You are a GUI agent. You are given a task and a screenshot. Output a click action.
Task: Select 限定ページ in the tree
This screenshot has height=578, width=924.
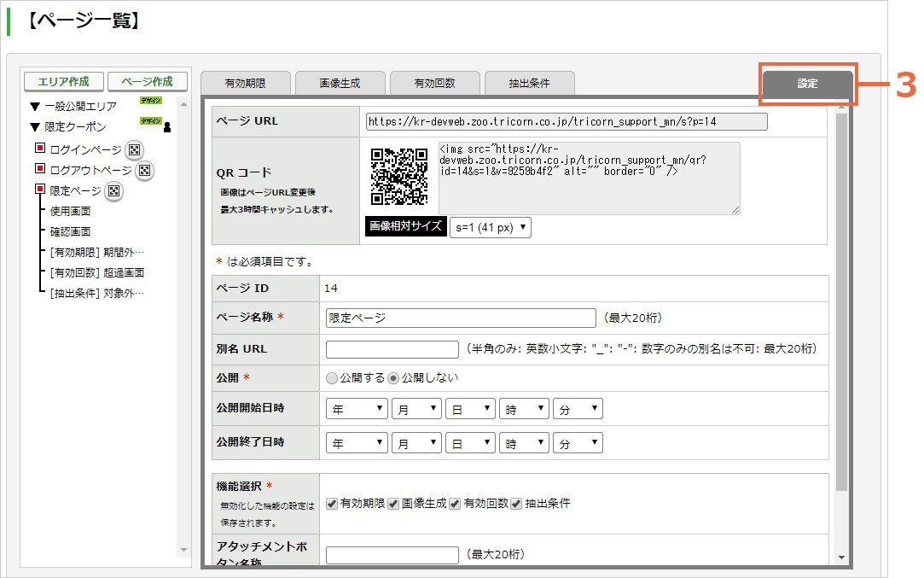(75, 191)
